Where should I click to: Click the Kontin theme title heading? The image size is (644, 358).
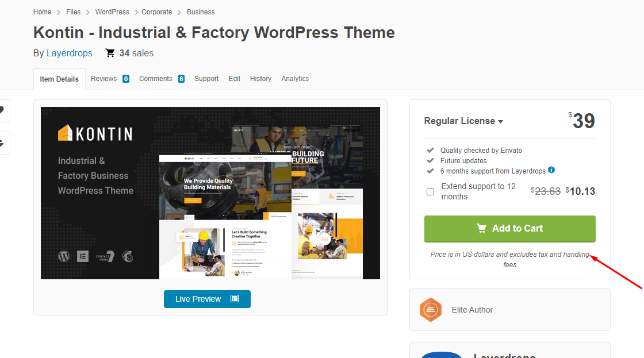[214, 32]
